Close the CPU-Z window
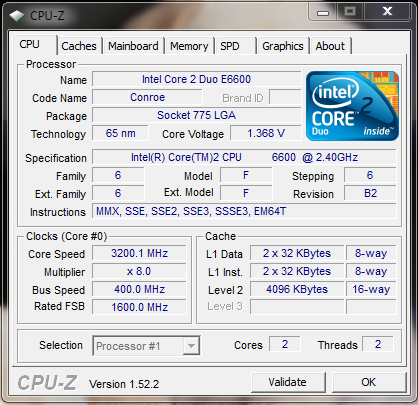 387,12
